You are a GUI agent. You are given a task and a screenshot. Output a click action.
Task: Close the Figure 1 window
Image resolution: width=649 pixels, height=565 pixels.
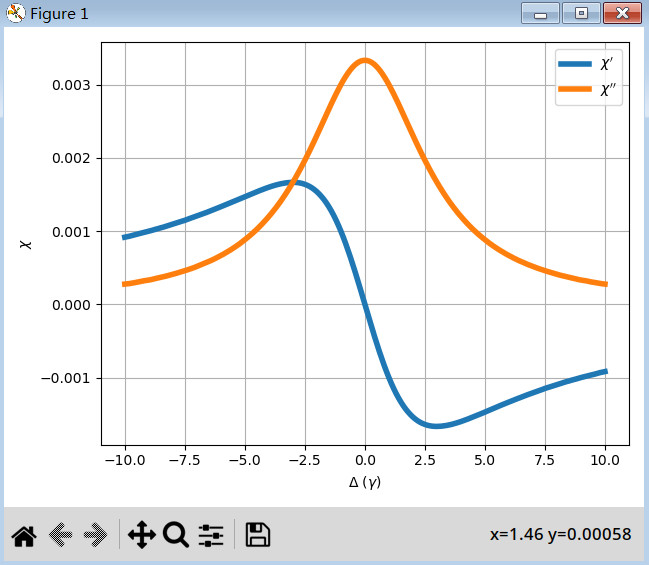click(x=620, y=13)
